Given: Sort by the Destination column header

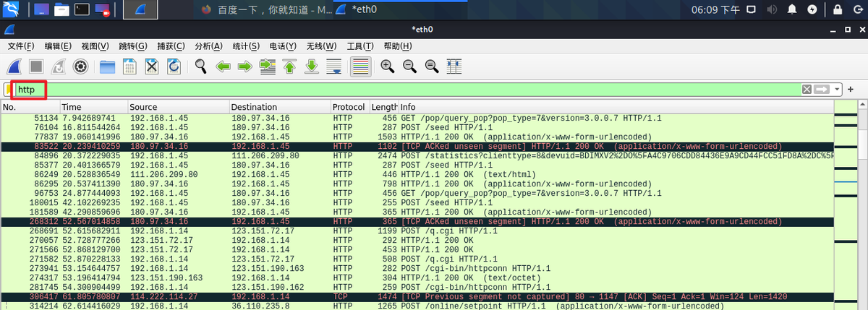Looking at the screenshot, I should (x=280, y=107).
